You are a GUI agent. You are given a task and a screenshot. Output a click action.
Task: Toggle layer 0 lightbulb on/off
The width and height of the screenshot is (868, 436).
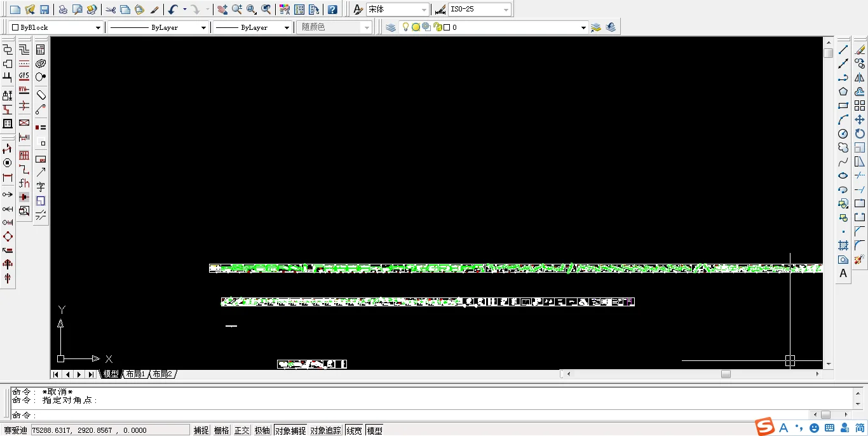point(405,27)
